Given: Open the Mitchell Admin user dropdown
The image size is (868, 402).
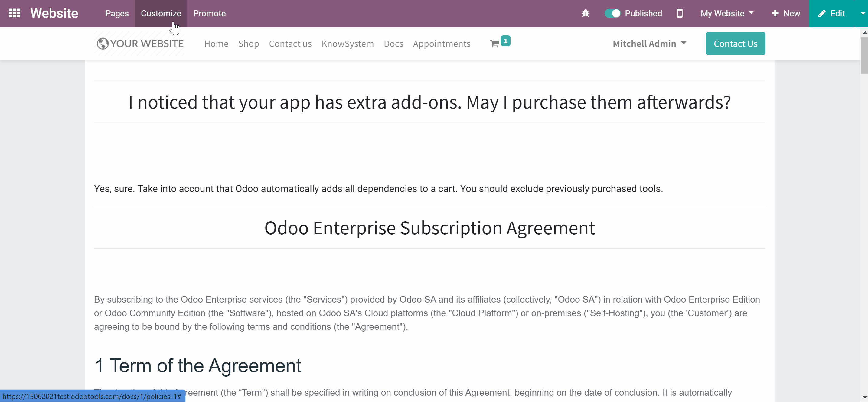Looking at the screenshot, I should click(649, 44).
